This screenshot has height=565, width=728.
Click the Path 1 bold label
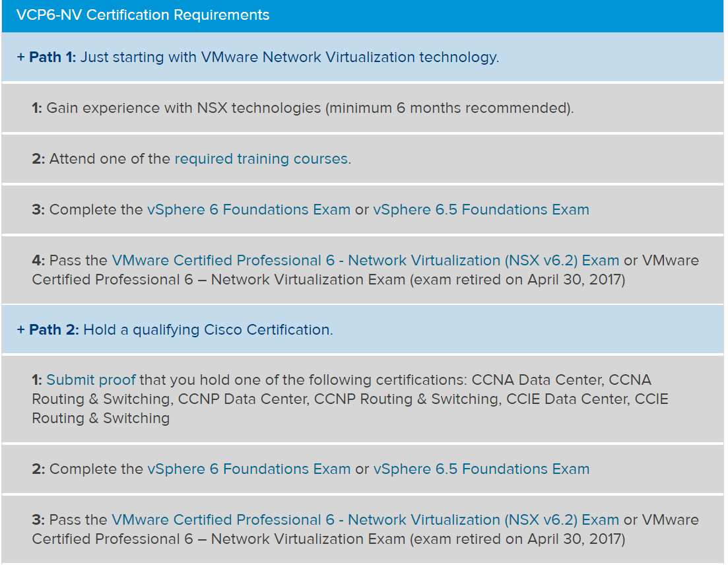[x=52, y=57]
